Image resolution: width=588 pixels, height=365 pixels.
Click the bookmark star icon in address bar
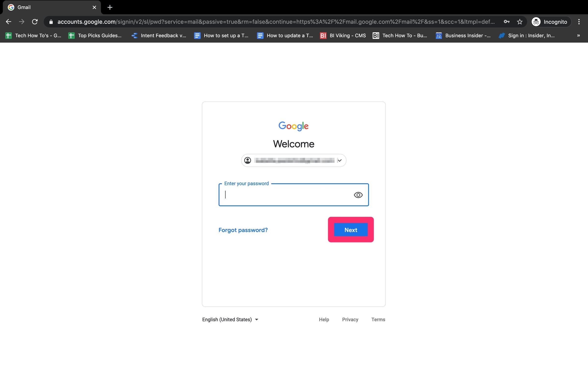click(520, 21)
